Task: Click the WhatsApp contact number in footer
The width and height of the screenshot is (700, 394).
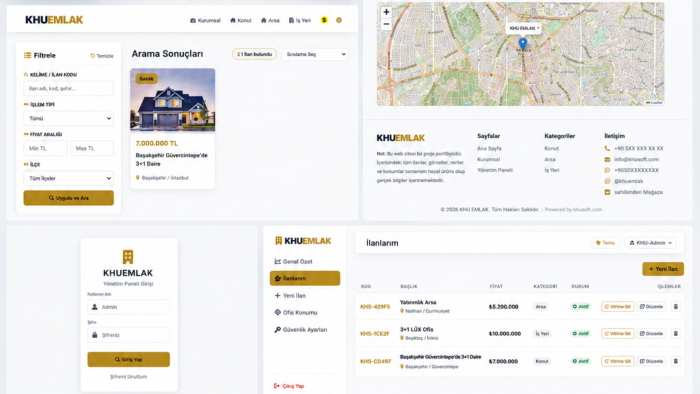Action: coord(636,170)
